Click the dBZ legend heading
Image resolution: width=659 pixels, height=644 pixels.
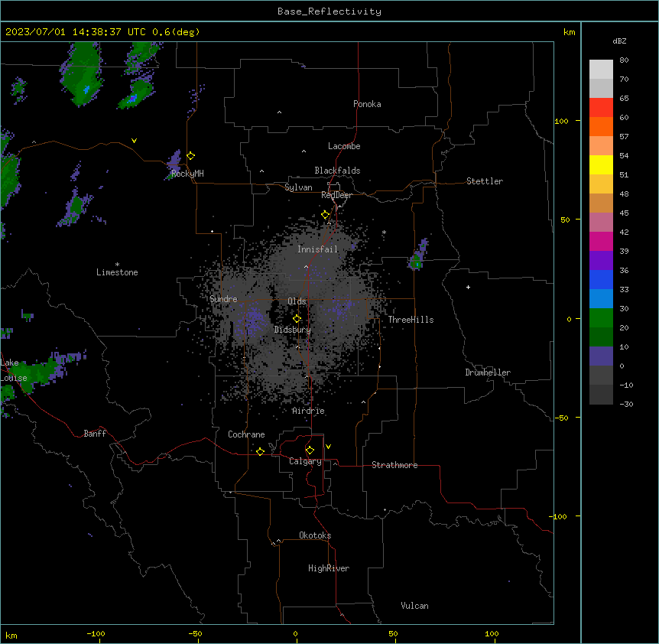click(619, 41)
